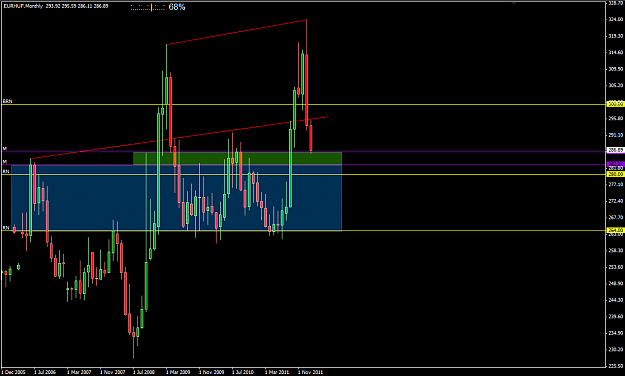Click the 234.90 price axis value

click(615, 333)
